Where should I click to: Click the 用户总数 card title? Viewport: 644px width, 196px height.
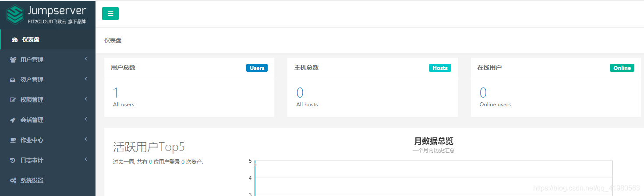[123, 67]
